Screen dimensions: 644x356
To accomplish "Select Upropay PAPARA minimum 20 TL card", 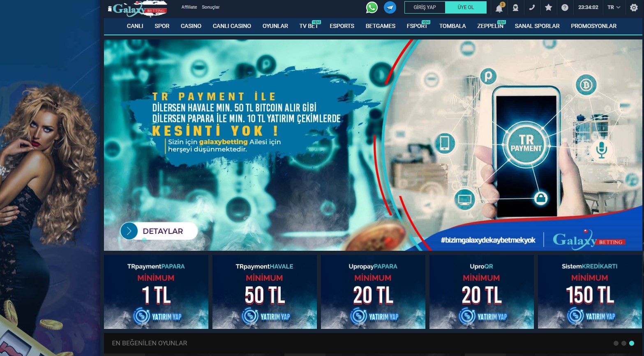I will 373,292.
